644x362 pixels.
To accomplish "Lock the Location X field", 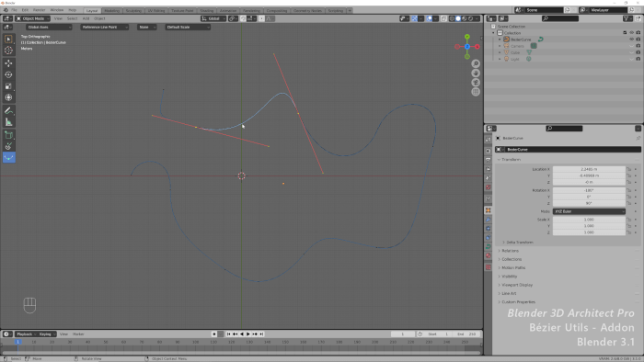I will [x=628, y=169].
